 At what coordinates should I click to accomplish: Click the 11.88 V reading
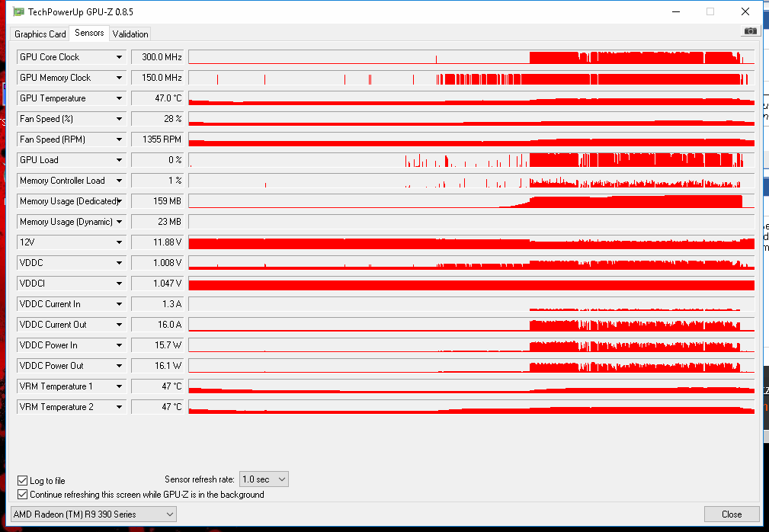(x=158, y=242)
